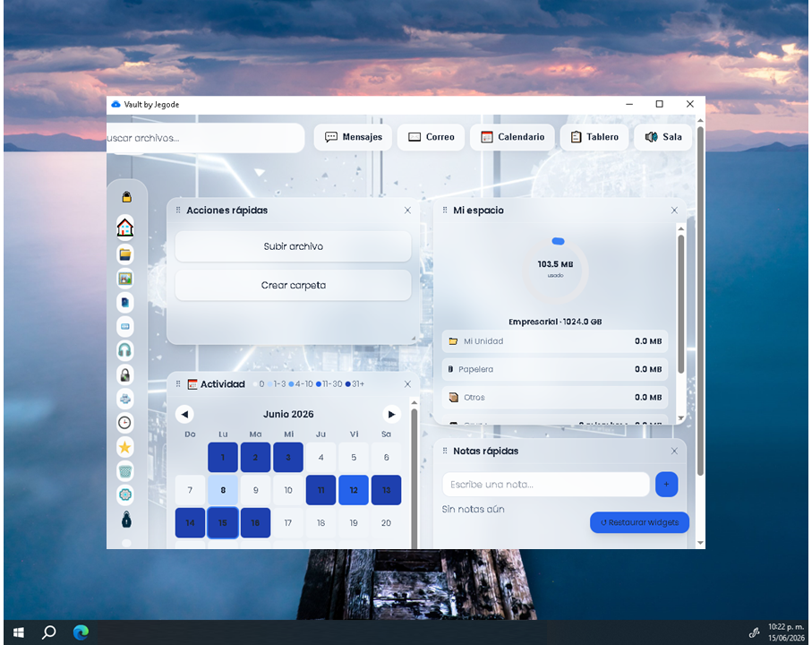812x645 pixels.
Task: Open Mensajes from the top bar
Action: pos(353,137)
